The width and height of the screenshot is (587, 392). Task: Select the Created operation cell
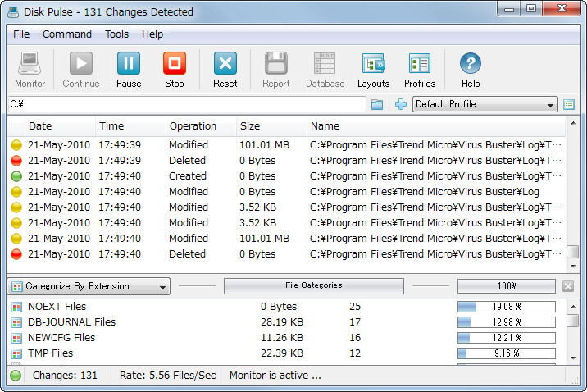tap(188, 176)
